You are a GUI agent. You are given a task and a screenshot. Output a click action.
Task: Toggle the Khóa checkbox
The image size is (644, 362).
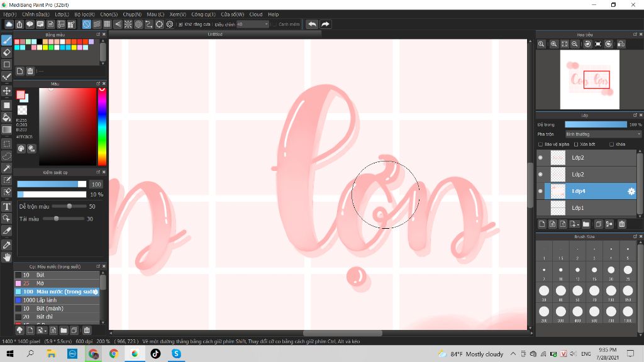611,144
